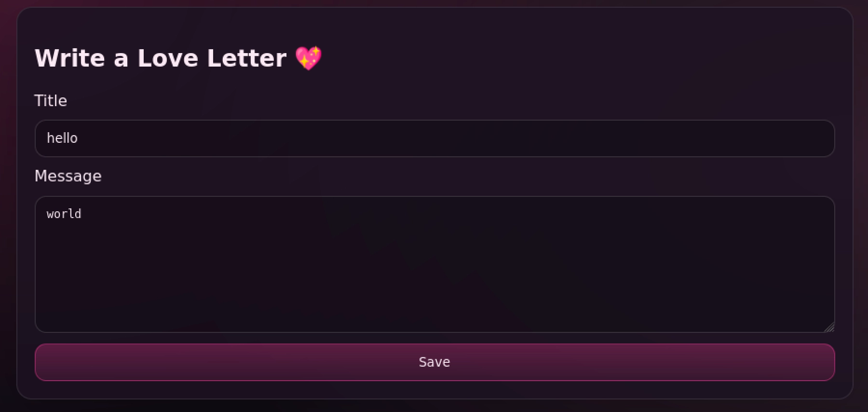The width and height of the screenshot is (868, 412).
Task: Click inside the Message text area
Action: pos(434,264)
